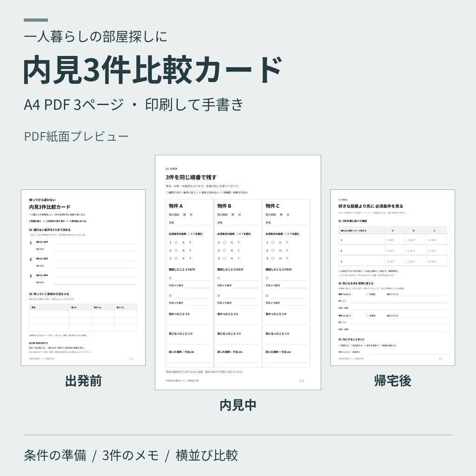
Task: Check the 質問する checkbox
Action: (339, 345)
